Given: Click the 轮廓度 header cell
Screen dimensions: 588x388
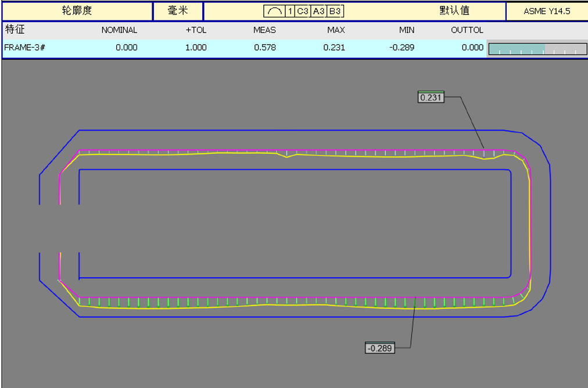Looking at the screenshot, I should [x=77, y=11].
